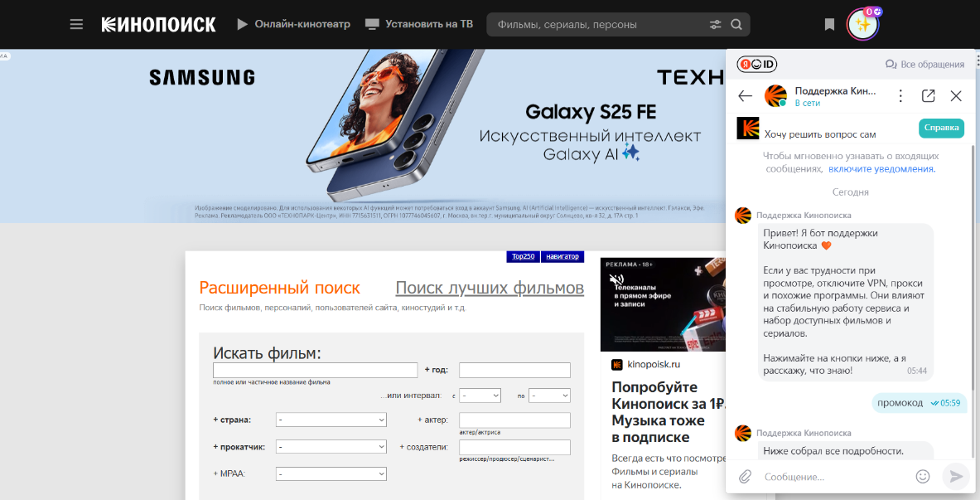
Task: Open Все обращения in chat panel
Action: [x=924, y=64]
